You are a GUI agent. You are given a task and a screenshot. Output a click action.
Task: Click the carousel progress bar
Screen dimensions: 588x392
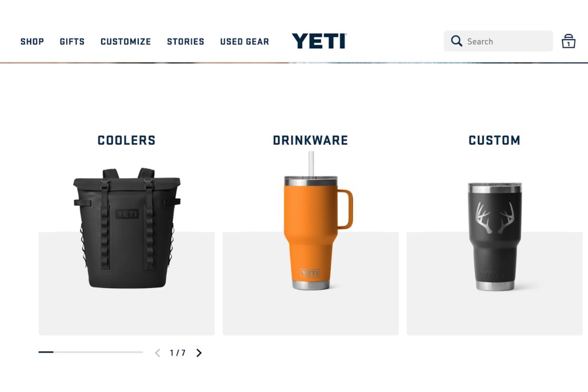click(x=90, y=352)
